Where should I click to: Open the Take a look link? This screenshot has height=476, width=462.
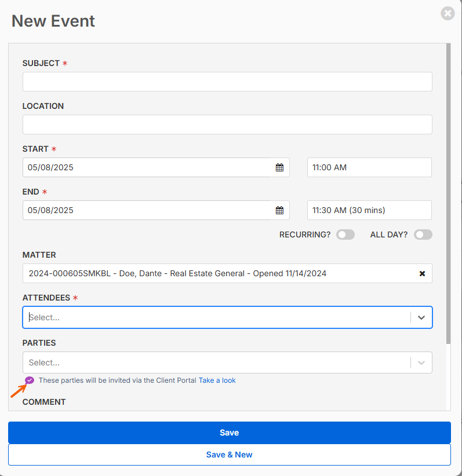(217, 380)
